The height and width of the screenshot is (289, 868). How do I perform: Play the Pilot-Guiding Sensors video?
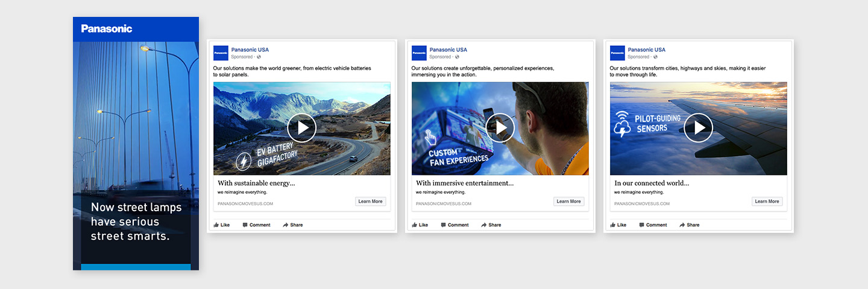pos(699,128)
